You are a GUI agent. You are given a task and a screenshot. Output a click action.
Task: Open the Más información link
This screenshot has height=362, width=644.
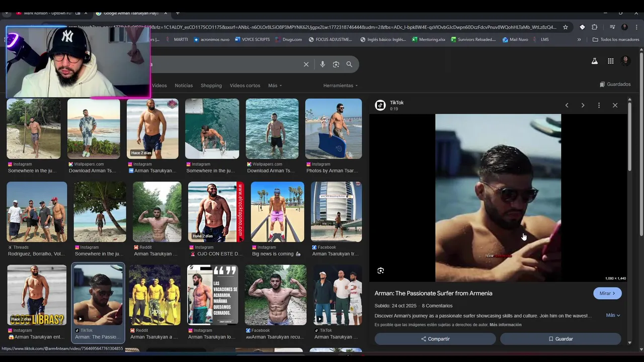click(505, 325)
